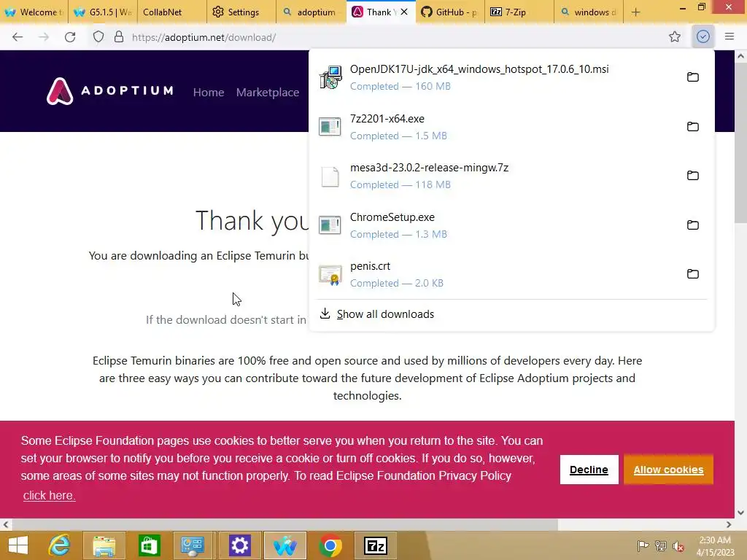Click the forward navigation arrow
Viewport: 747px width, 560px height.
(44, 37)
